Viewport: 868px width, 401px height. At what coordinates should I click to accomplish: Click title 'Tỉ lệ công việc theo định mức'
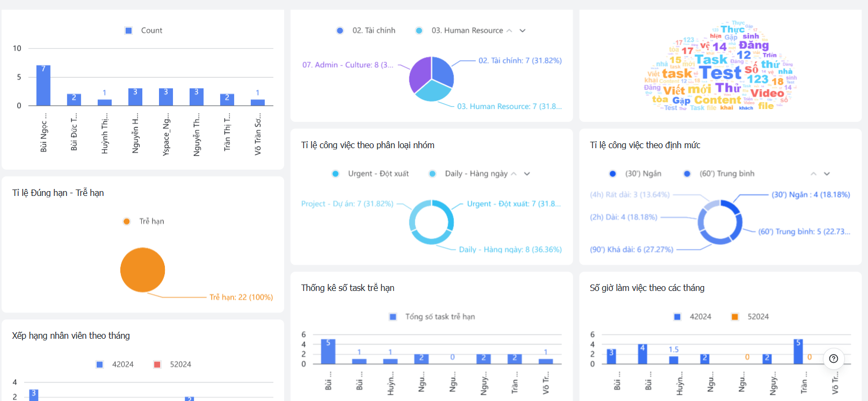645,145
